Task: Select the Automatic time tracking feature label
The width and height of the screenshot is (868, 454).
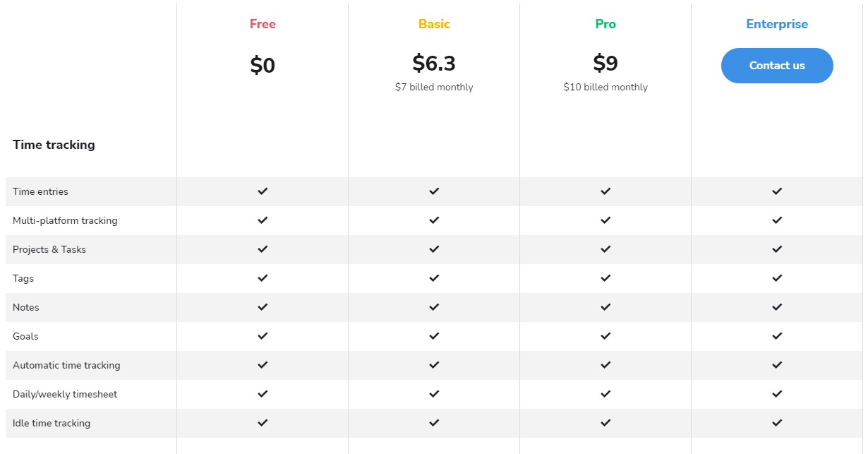Action: [66, 365]
